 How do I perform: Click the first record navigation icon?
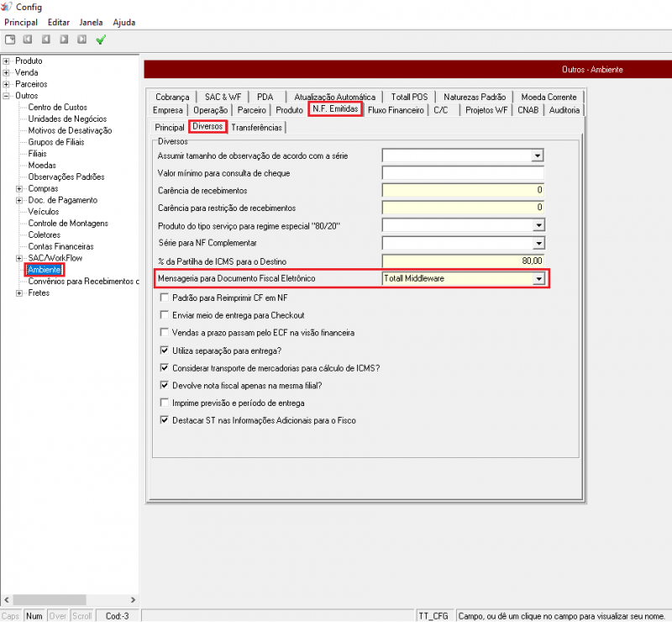[x=27, y=40]
